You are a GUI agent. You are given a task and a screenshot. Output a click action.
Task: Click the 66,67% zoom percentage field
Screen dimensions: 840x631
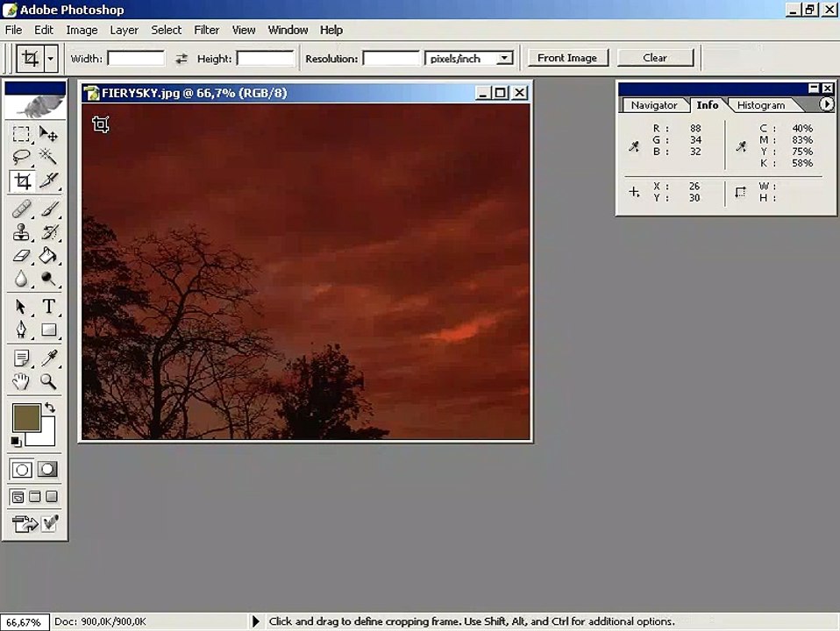coord(25,622)
